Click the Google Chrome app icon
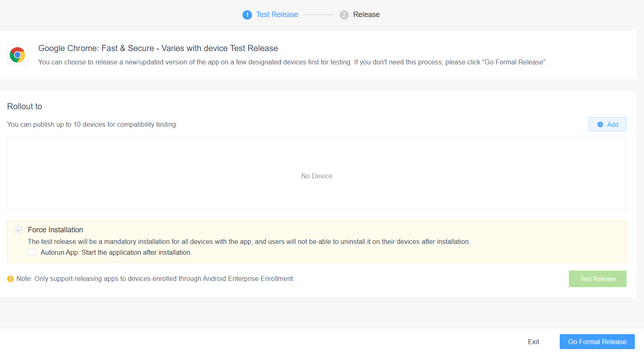 click(x=17, y=55)
